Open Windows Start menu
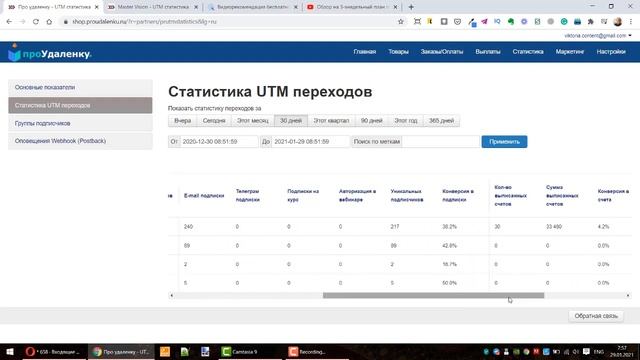Viewport: 640px width, 360px height. (10, 351)
